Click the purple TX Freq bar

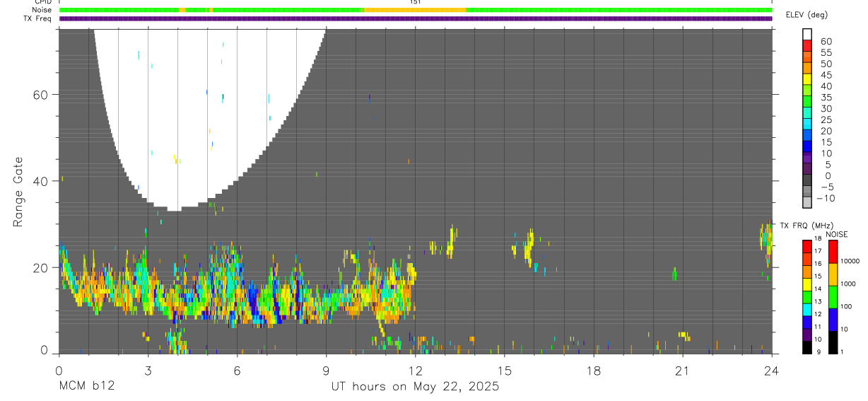[x=416, y=18]
